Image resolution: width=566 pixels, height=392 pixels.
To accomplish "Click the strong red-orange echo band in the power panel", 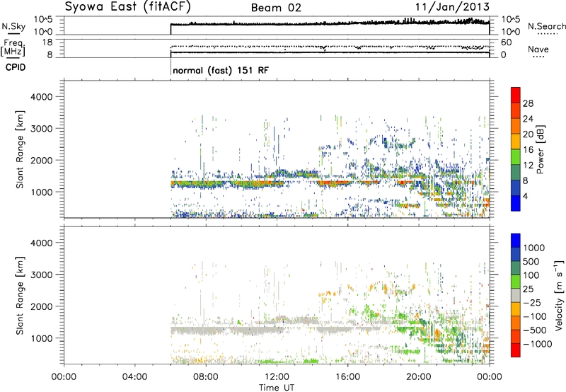I will click(x=335, y=183).
